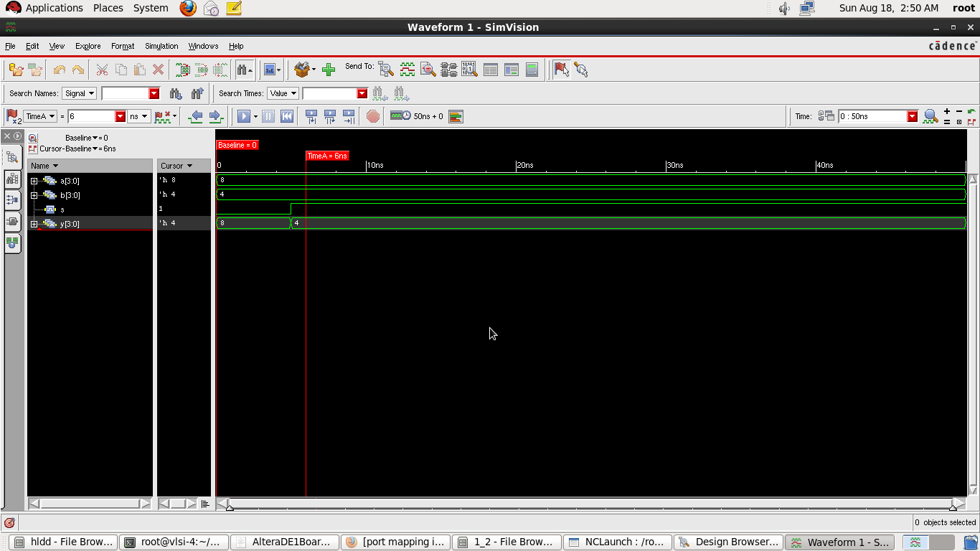Click the red stop simulation icon

(x=372, y=116)
